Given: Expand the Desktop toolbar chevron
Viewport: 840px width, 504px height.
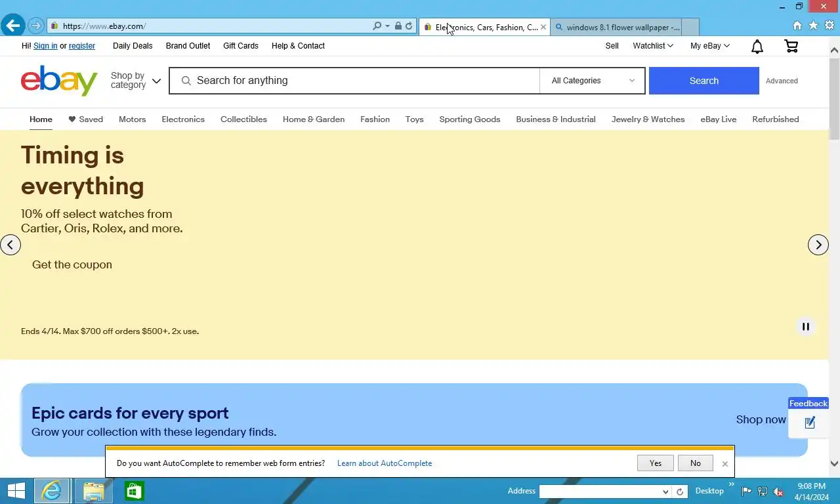Looking at the screenshot, I should click(732, 484).
